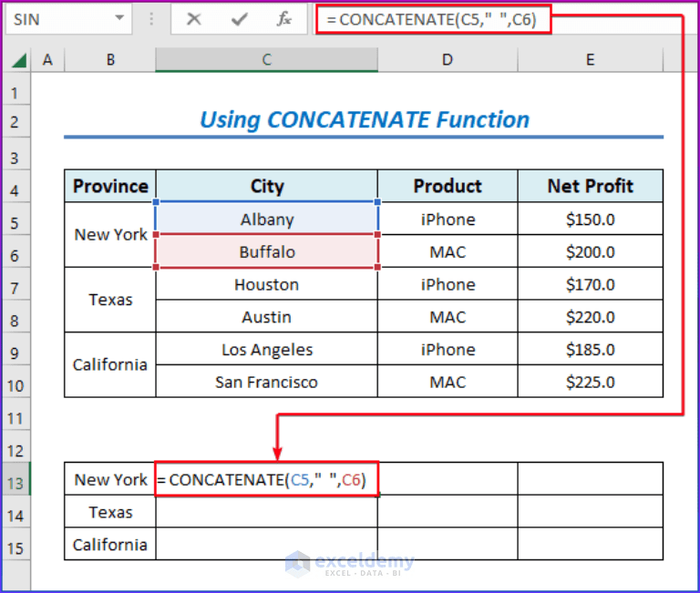Click the Select All triangle corner
The height and width of the screenshot is (593, 700).
(x=19, y=60)
